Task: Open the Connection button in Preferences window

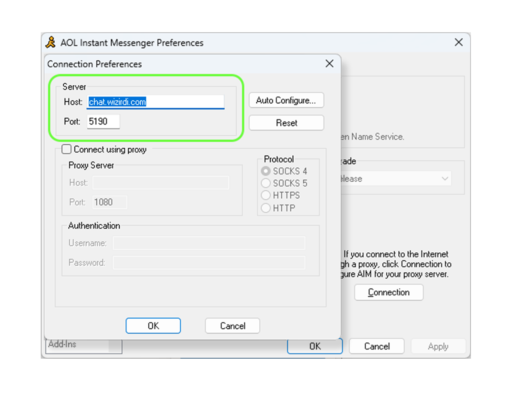Action: click(x=389, y=292)
